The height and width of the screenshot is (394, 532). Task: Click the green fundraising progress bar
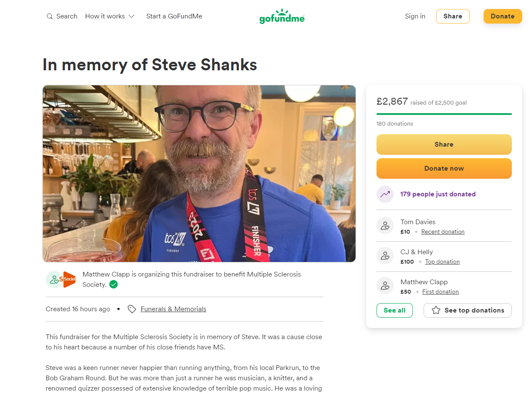(x=444, y=114)
